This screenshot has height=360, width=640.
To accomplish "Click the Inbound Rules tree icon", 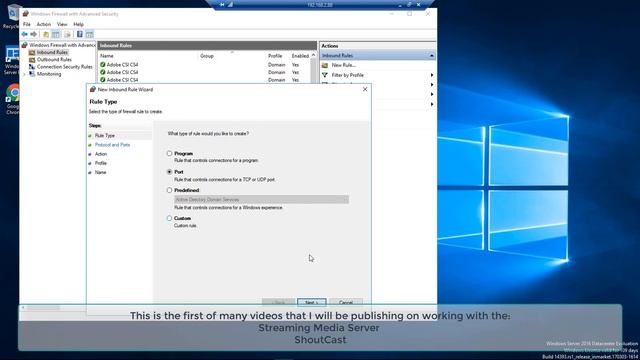I will tap(32, 52).
